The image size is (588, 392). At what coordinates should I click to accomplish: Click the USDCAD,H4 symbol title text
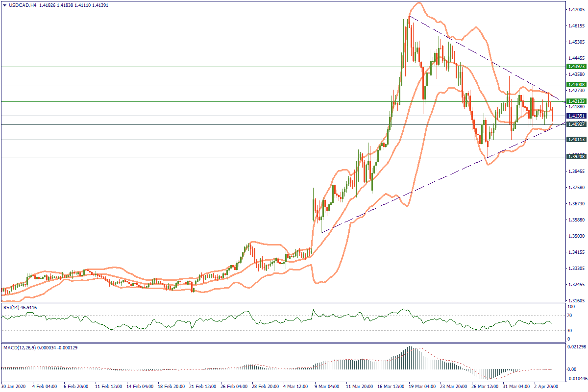[23, 5]
